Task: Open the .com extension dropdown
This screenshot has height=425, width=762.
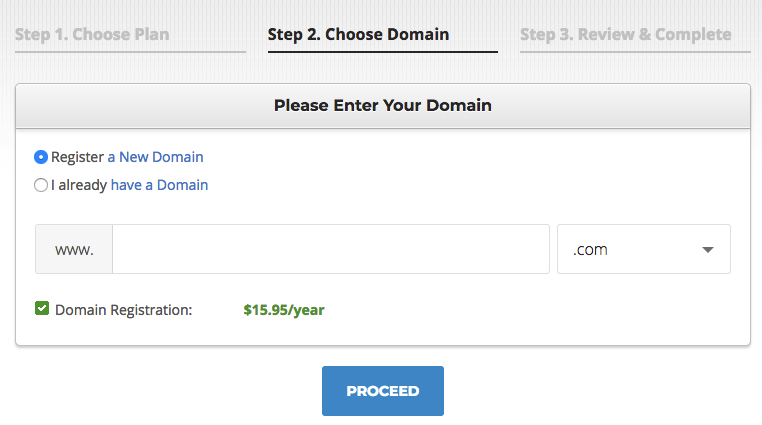Action: [x=644, y=249]
